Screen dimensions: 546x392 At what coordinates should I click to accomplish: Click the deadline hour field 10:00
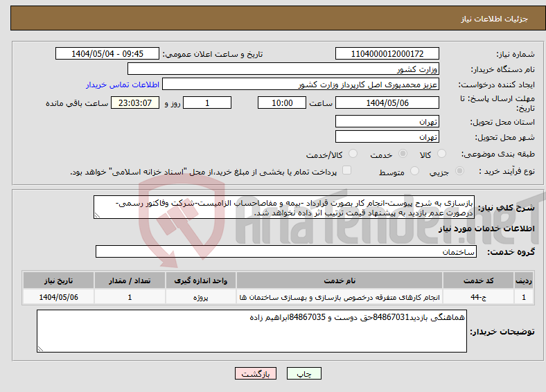pos(282,103)
